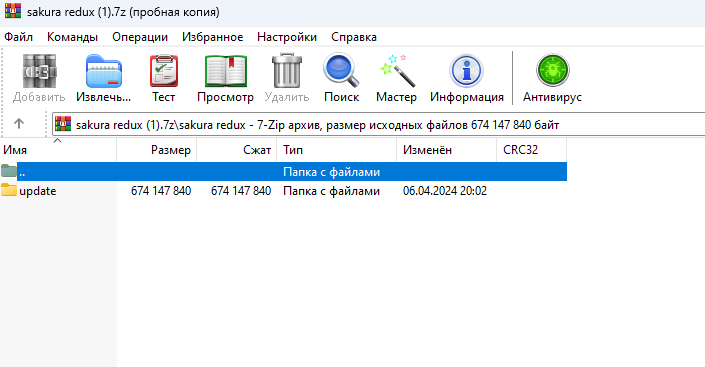Click the update row's 'Папка с файлами' type
Screen dimensions: 705x367
coord(331,191)
